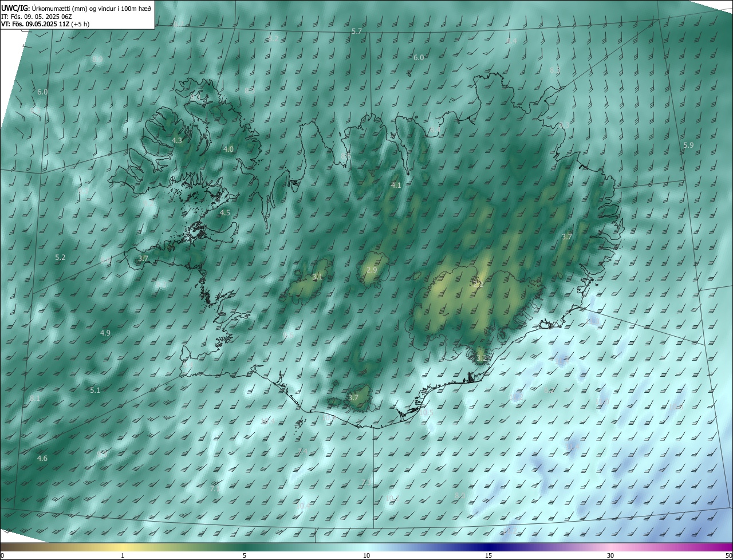The image size is (733, 560).
Task: Click the '1' tick on the color scale
Action: (x=123, y=555)
